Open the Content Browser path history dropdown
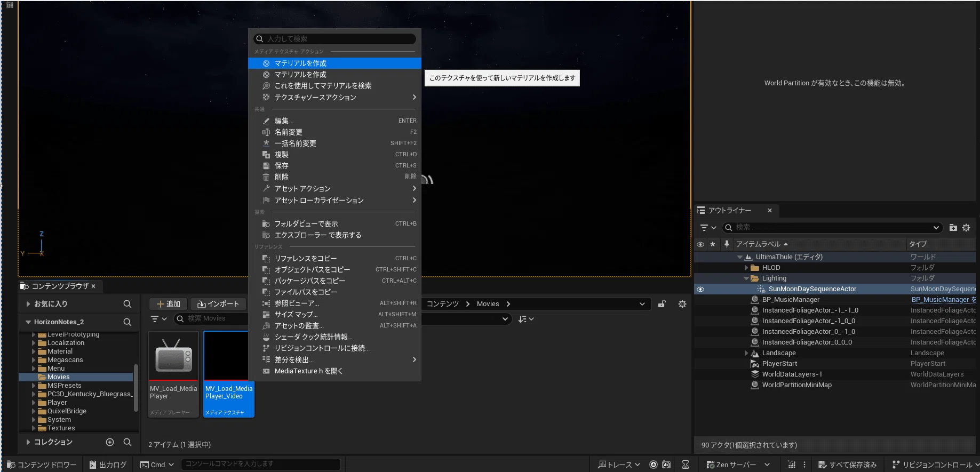The height and width of the screenshot is (472, 980). 642,304
